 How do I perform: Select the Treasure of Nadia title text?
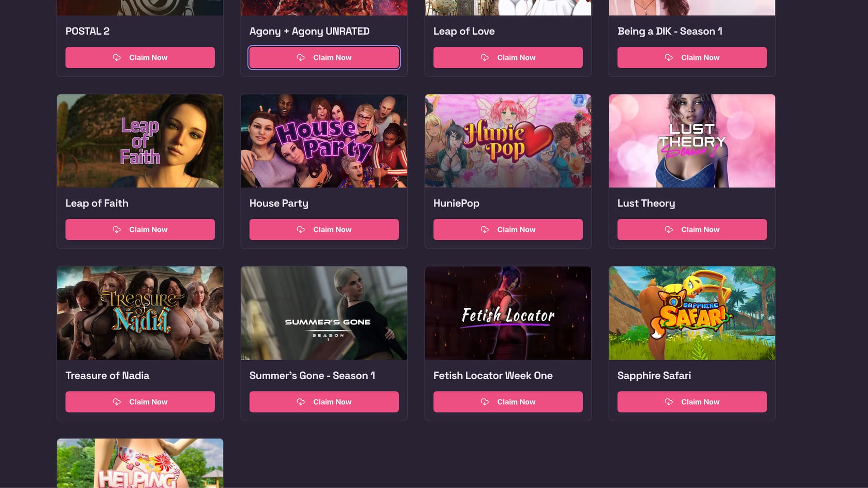(x=107, y=375)
